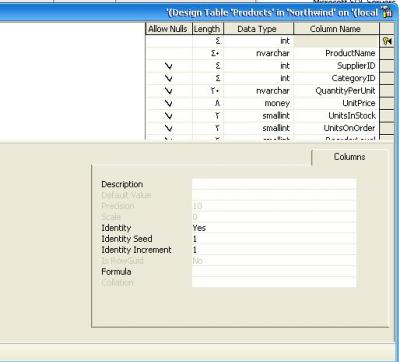Click the Precision value field

click(274, 206)
